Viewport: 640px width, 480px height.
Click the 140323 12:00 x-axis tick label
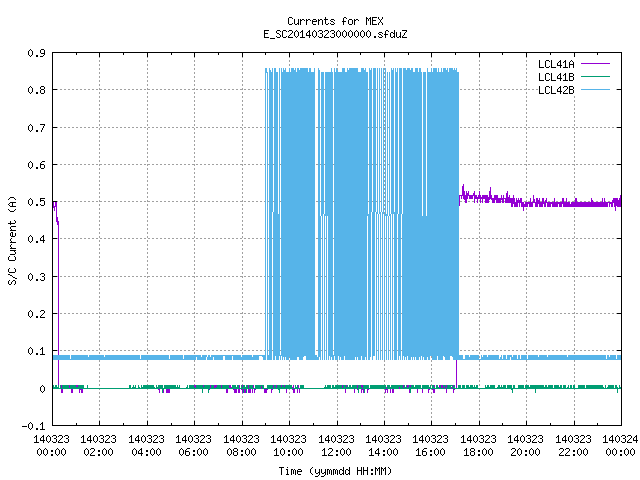click(x=336, y=445)
